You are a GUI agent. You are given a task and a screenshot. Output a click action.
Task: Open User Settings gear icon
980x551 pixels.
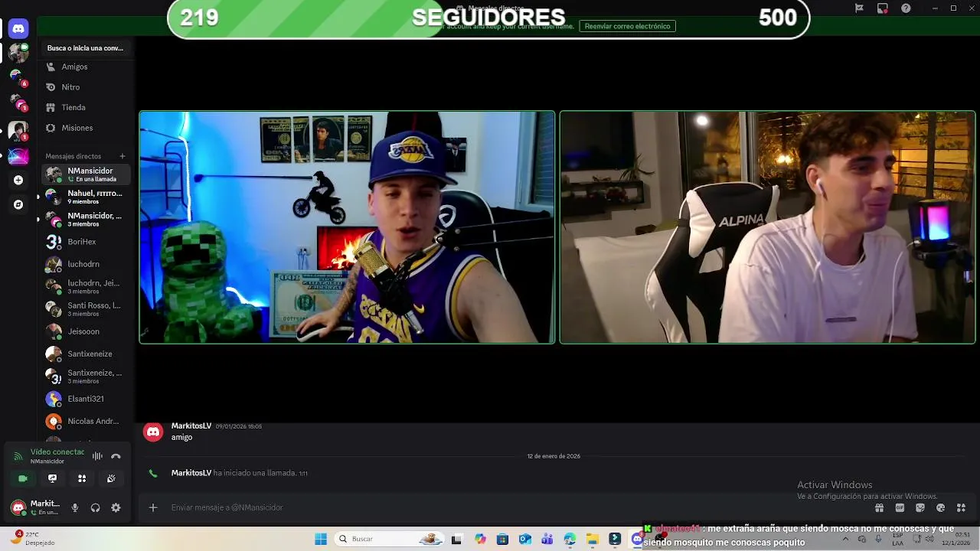116,507
